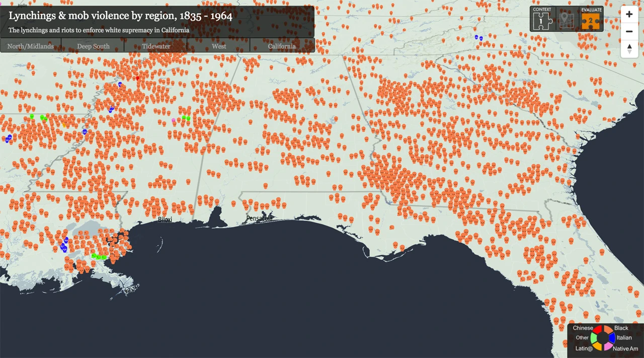This screenshot has height=358, width=644.
Task: Click the zoom out minus icon
Action: pos(629,31)
